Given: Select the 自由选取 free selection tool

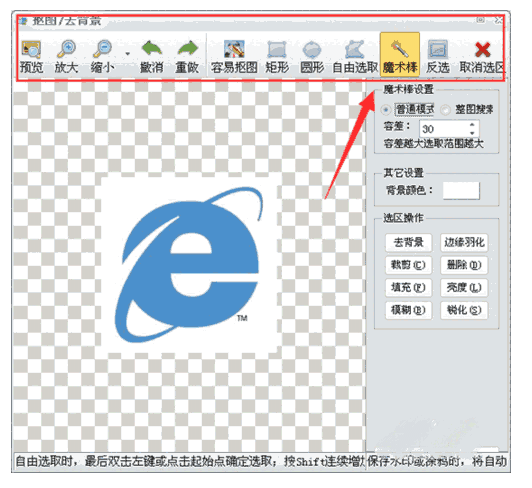Looking at the screenshot, I should (355, 56).
